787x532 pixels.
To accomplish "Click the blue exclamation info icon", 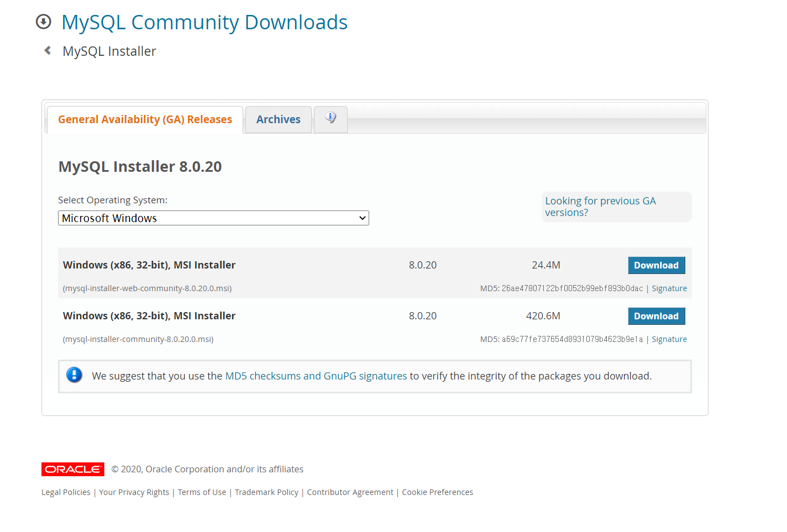I will pos(74,375).
